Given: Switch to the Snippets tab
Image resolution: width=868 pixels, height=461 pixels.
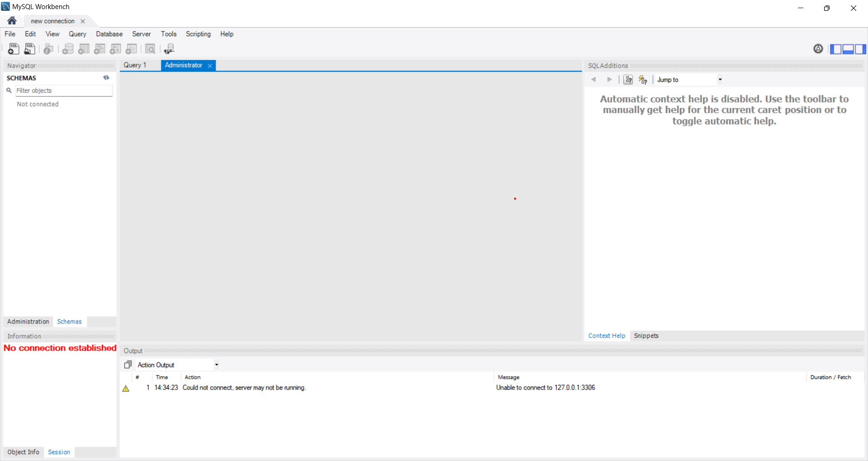Looking at the screenshot, I should click(x=646, y=335).
